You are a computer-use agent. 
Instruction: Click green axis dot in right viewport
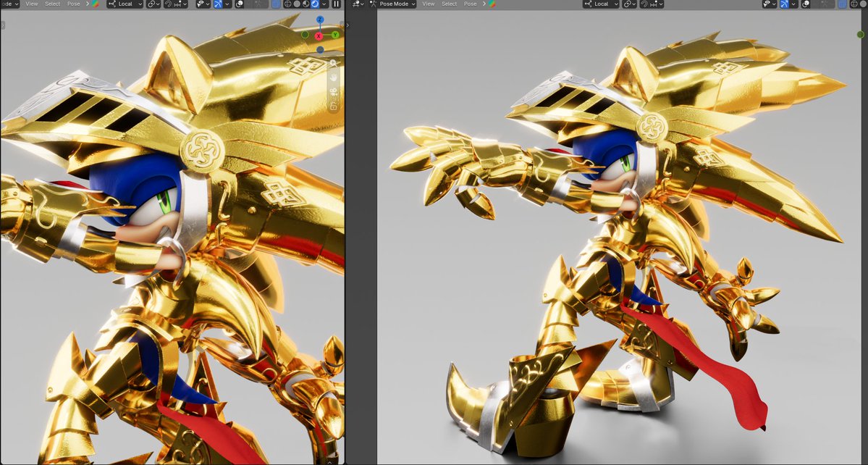[x=860, y=34]
